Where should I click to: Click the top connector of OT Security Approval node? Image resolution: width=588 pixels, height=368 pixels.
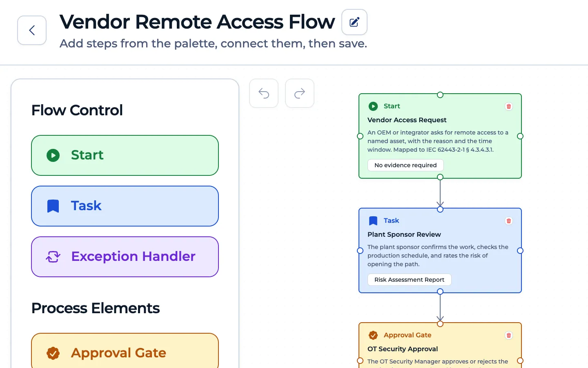point(440,324)
